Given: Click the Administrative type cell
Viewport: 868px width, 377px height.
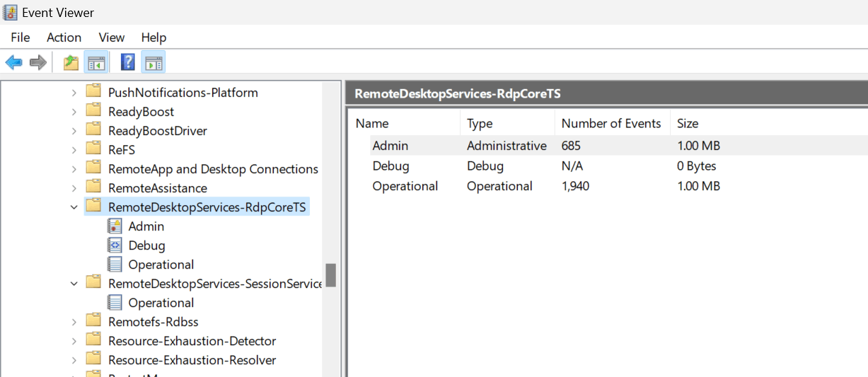Looking at the screenshot, I should [x=507, y=146].
